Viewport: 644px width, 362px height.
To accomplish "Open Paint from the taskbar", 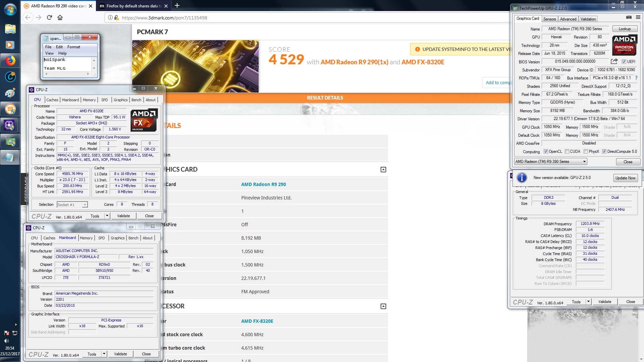I will pyautogui.click(x=10, y=93).
